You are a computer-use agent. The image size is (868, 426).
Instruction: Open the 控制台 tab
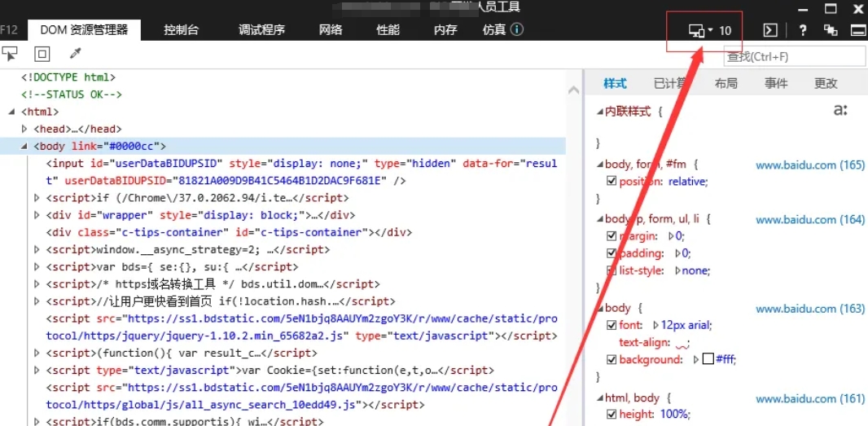[x=181, y=30]
